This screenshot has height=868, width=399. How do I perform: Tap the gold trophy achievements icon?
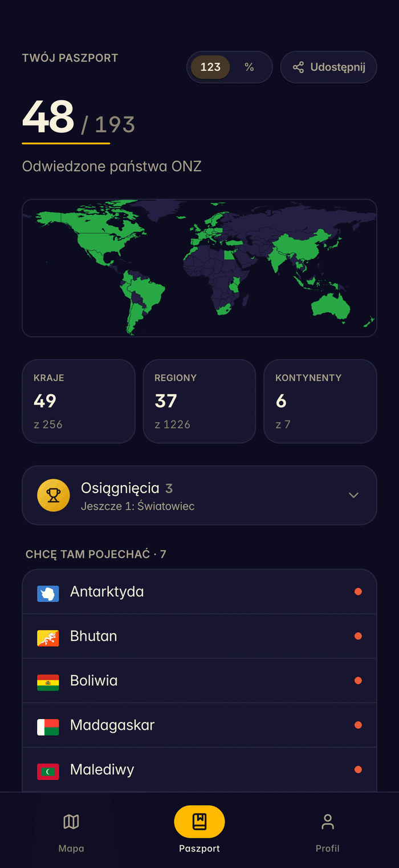(54, 495)
